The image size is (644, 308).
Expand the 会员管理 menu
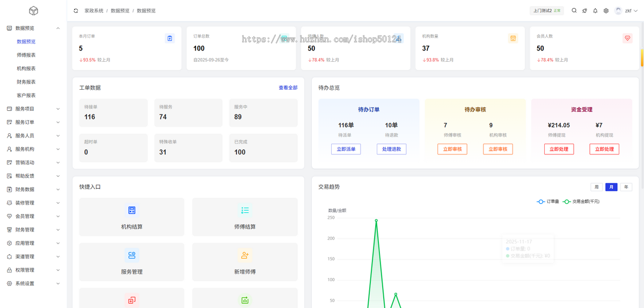(x=33, y=216)
